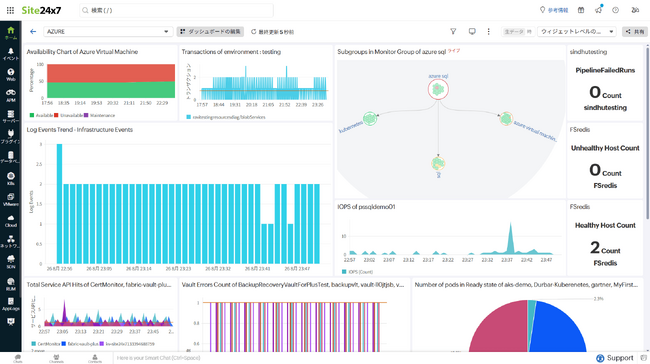Click the search field
650x364 pixels.
click(x=176, y=10)
